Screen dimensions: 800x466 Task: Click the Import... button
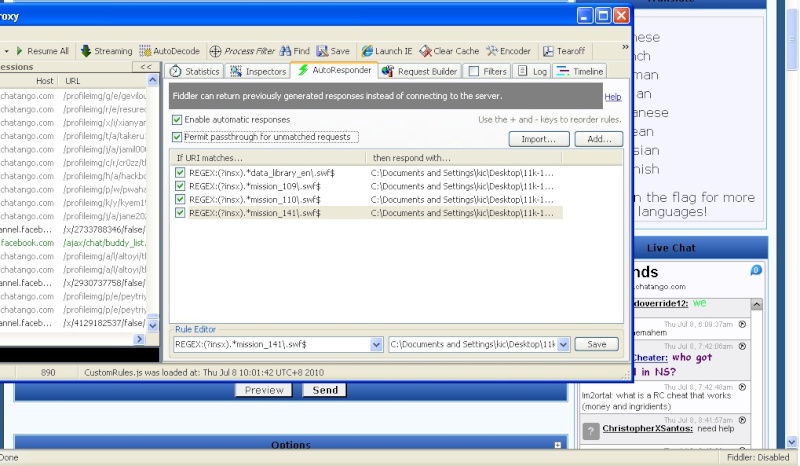(x=539, y=139)
